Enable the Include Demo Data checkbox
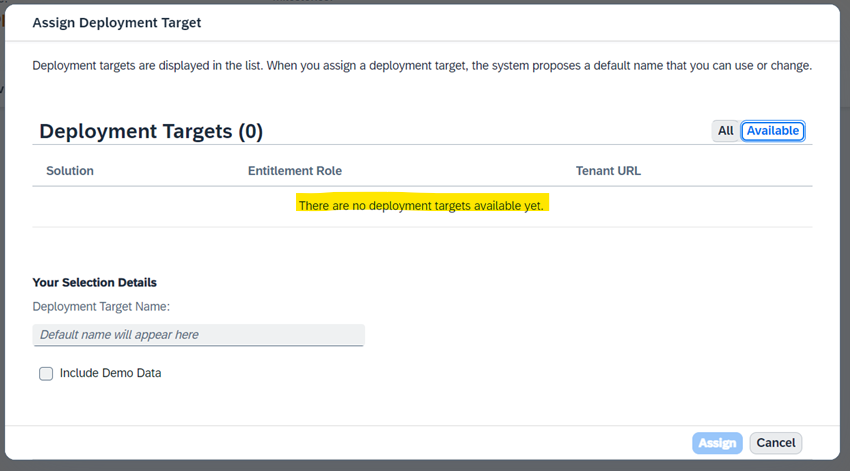Viewport: 850px width, 471px height. coord(46,373)
